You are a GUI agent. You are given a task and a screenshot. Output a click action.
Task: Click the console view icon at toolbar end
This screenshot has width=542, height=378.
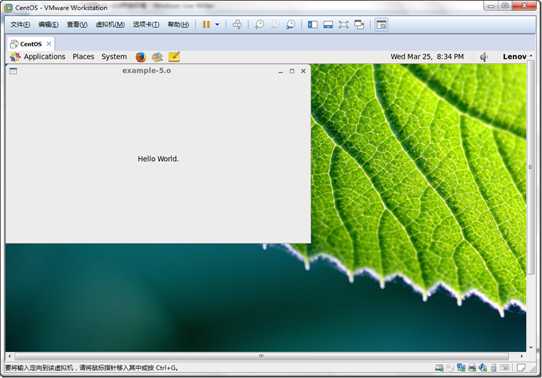point(381,25)
